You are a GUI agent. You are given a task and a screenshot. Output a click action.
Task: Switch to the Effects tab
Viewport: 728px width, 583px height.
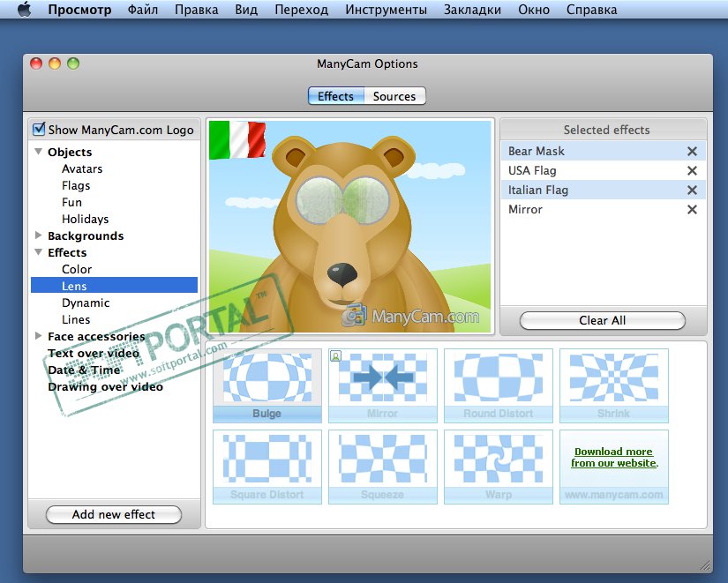point(336,96)
